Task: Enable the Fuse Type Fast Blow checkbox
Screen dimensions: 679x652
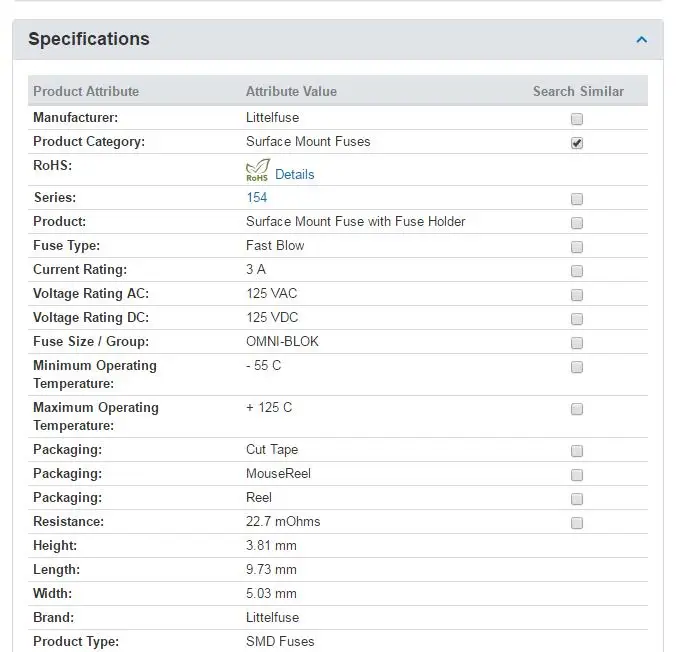Action: [x=577, y=247]
